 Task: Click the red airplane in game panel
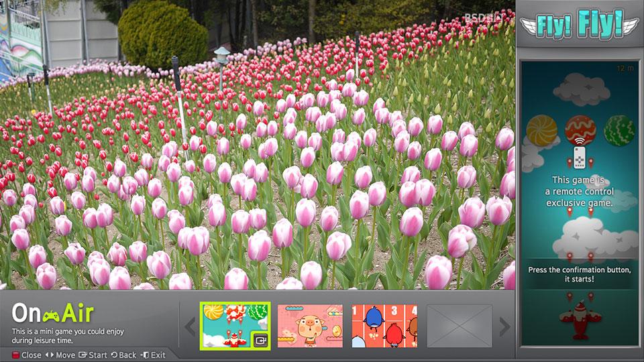[x=580, y=320]
